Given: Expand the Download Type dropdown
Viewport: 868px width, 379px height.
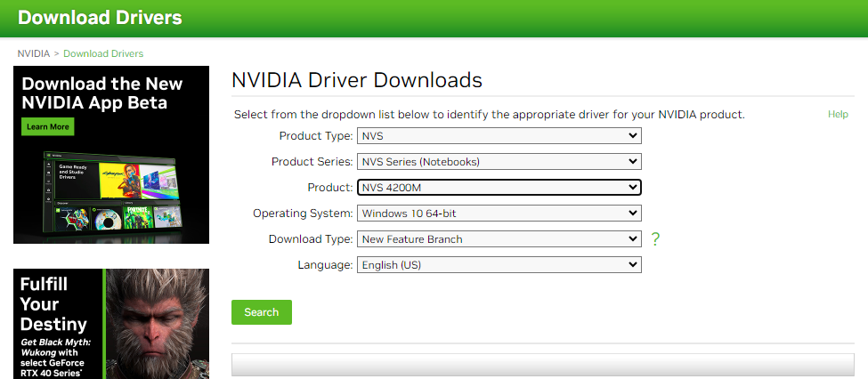Looking at the screenshot, I should pos(499,239).
